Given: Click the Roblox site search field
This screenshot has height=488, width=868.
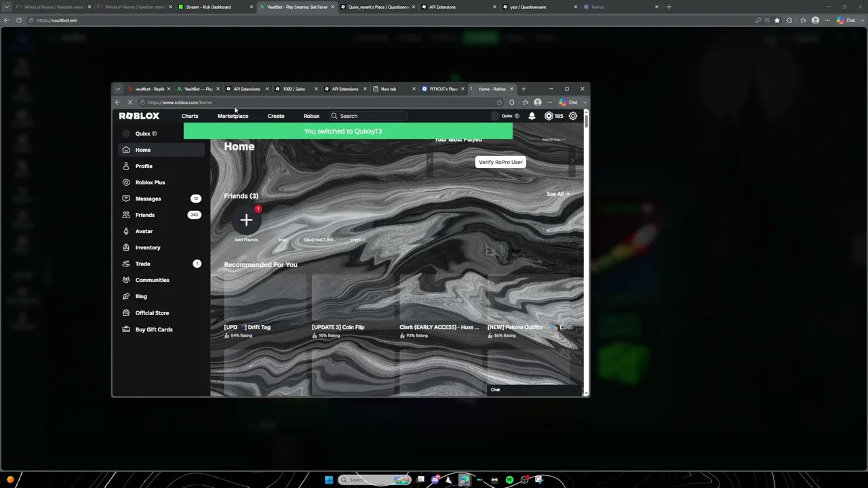Looking at the screenshot, I should click(368, 116).
